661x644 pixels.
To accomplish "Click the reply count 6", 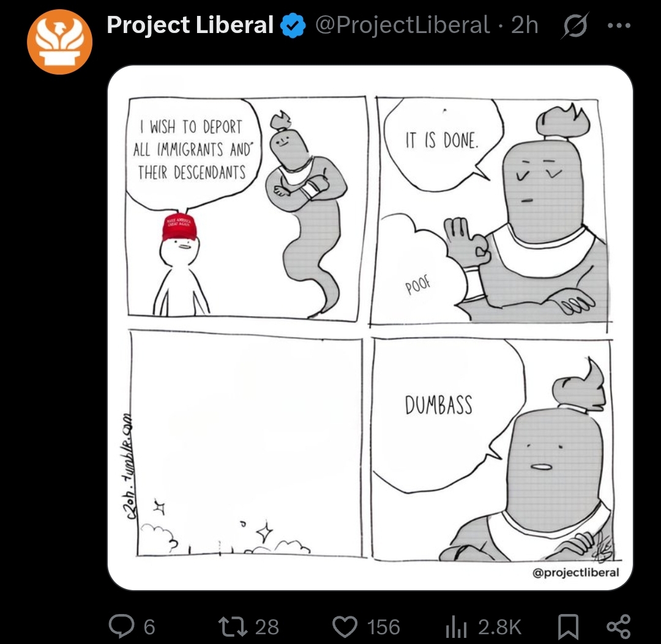I will 149,627.
